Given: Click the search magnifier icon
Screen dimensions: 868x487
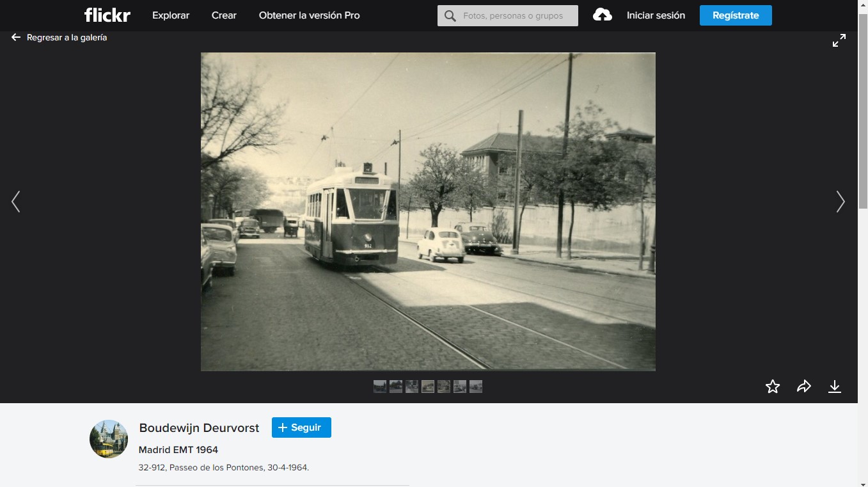Looking at the screenshot, I should click(x=450, y=16).
